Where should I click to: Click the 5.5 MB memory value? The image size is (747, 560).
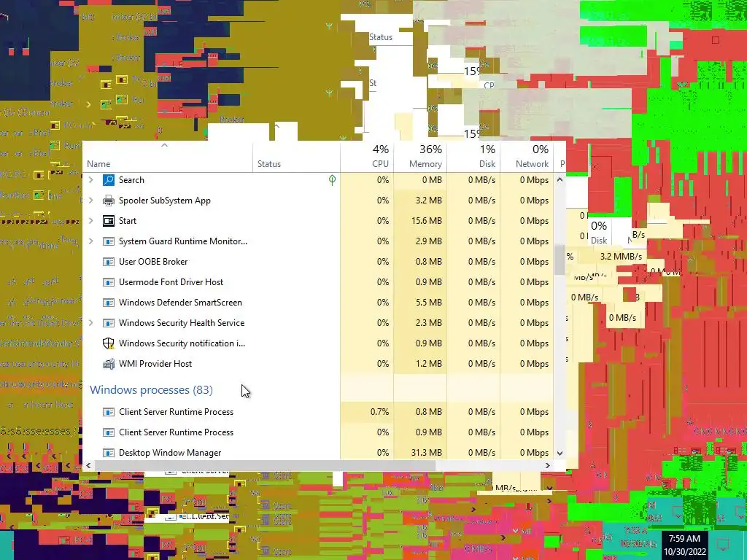point(429,303)
